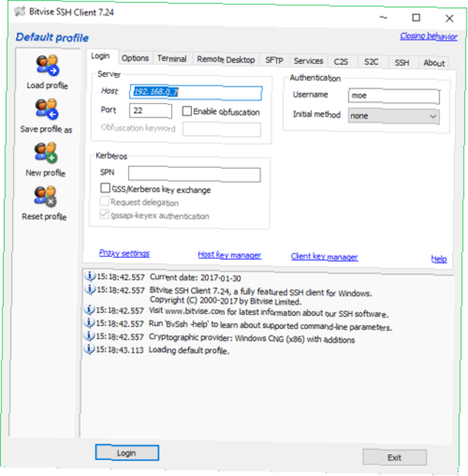Click the 'Current date: 2017-01-30' log line

(x=195, y=278)
